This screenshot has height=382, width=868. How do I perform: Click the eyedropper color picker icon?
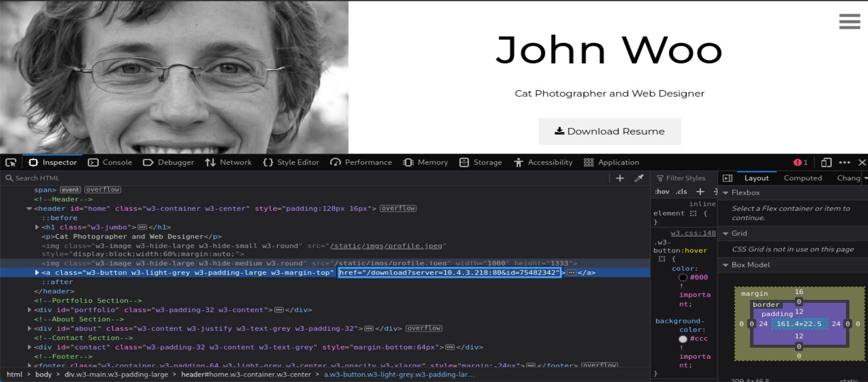coord(639,178)
